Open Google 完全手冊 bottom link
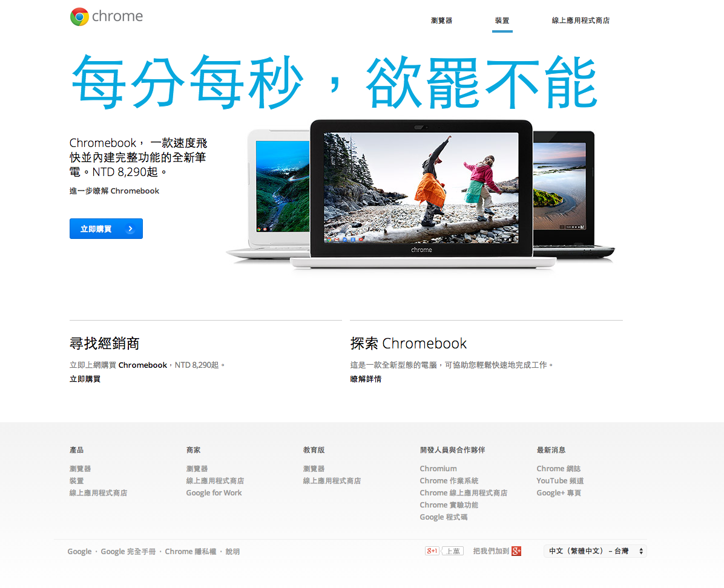The width and height of the screenshot is (724, 588). click(x=128, y=552)
